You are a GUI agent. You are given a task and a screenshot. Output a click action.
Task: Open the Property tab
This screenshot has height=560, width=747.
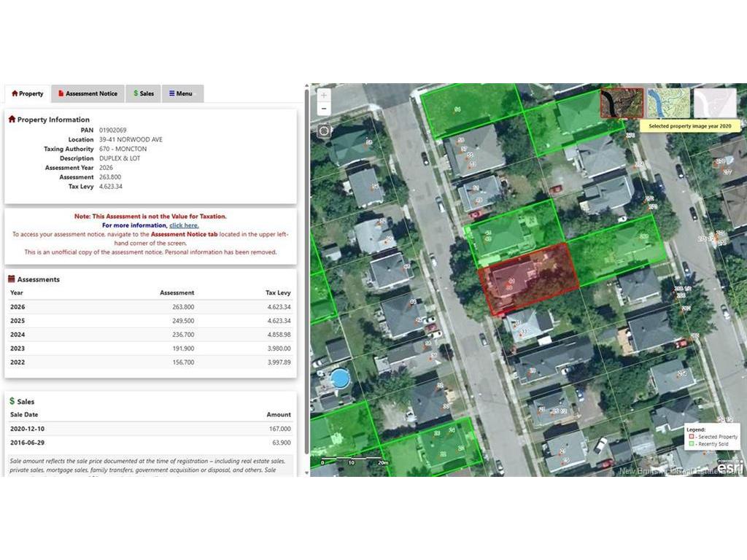[x=28, y=94]
